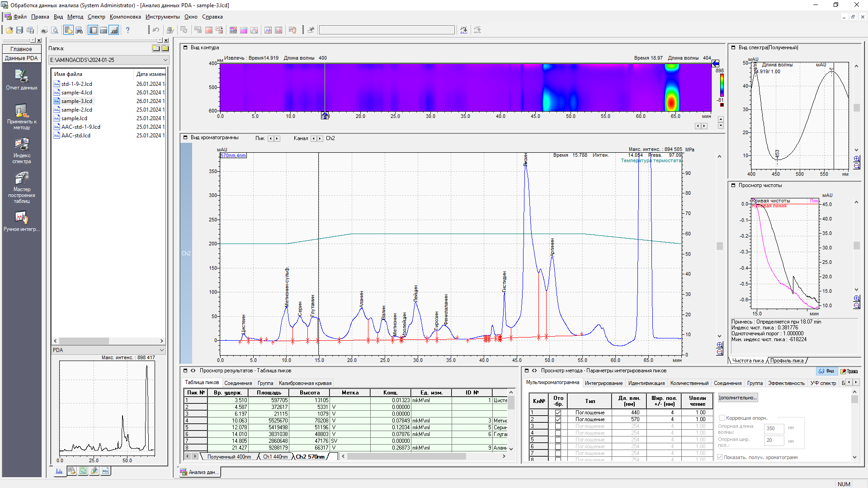This screenshot has height=488, width=868.
Task: Click the Правка button in method view
Action: 849,371
